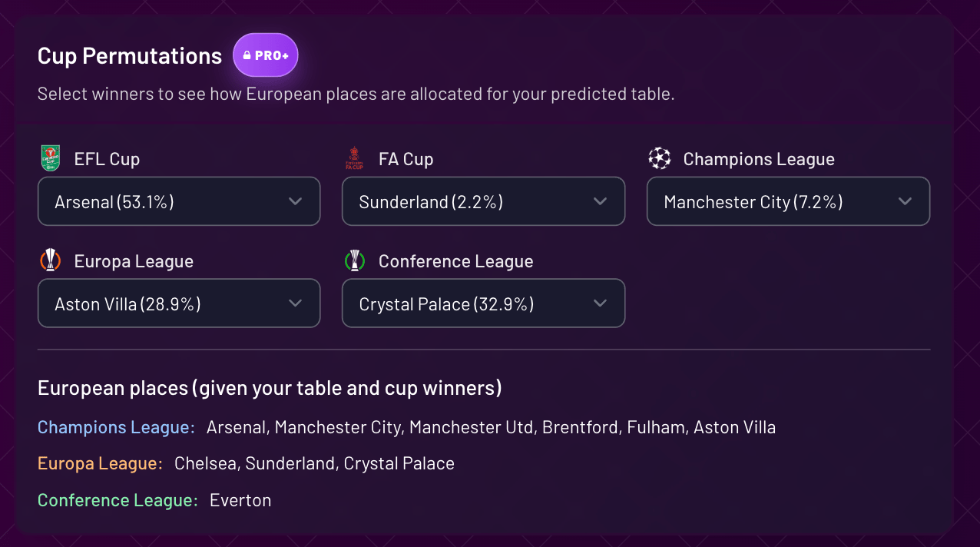This screenshot has height=547, width=980.
Task: Click the Cup Permutations heading
Action: pos(130,56)
